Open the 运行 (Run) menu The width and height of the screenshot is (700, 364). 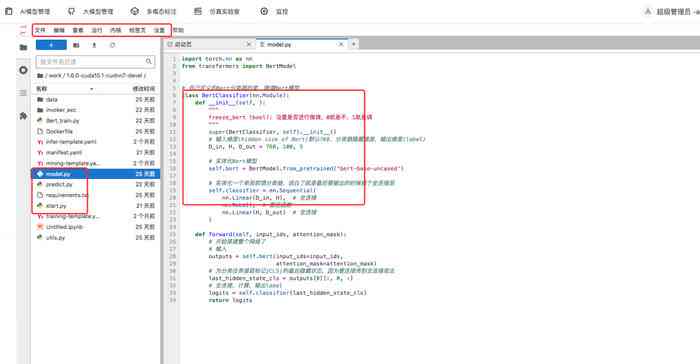97,30
